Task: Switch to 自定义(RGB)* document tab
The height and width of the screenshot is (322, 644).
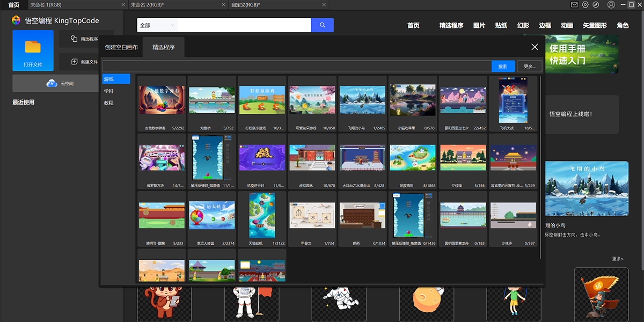Action: tap(278, 5)
